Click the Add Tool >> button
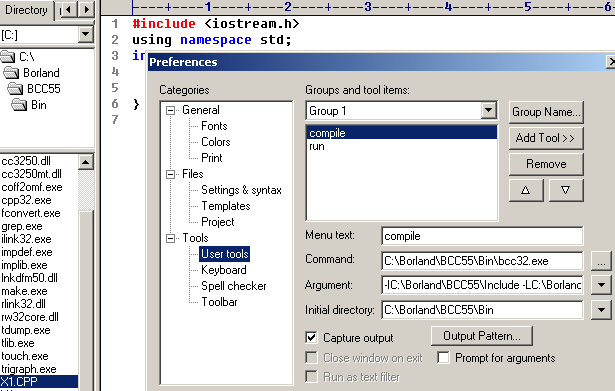Viewport: 615px width, 391px height. 546,138
